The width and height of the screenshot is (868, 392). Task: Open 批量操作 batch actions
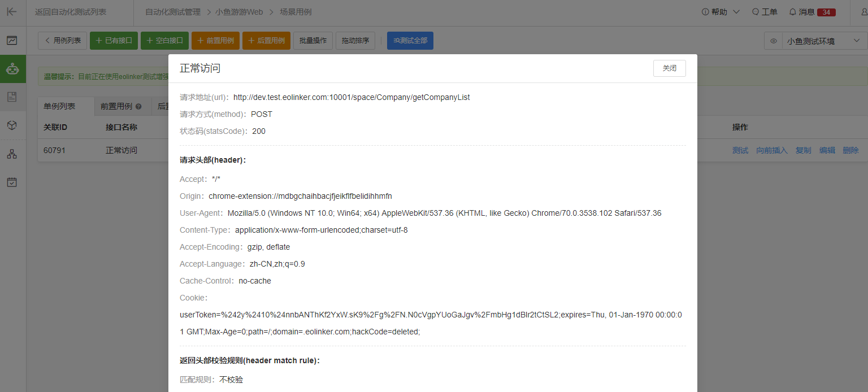coord(313,41)
